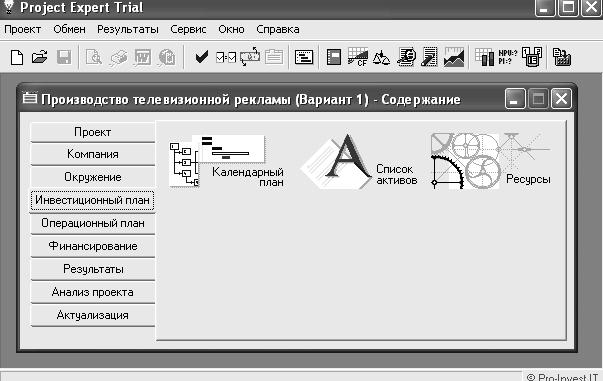Select the Анализ проекта tab

coord(92,292)
